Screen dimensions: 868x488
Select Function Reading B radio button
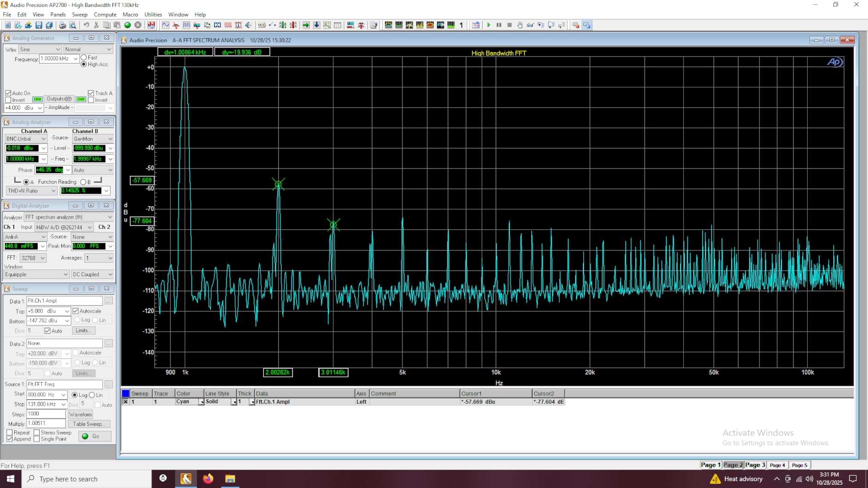tap(83, 182)
